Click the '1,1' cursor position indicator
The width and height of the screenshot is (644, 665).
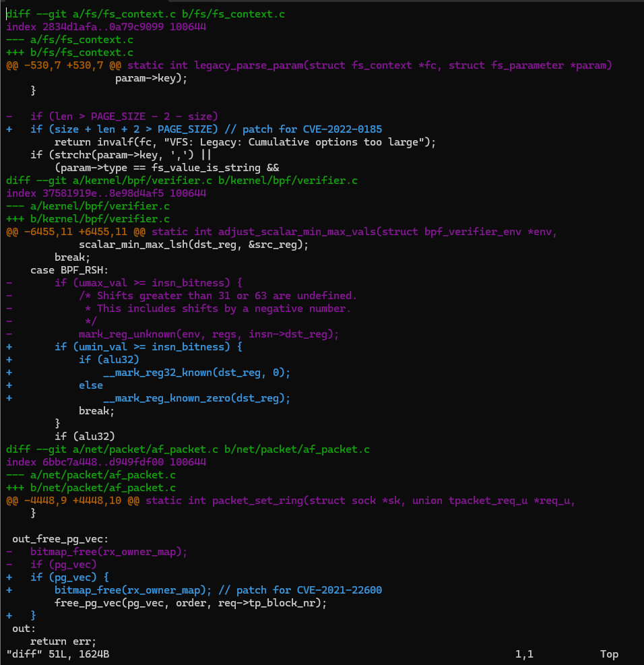point(524,654)
